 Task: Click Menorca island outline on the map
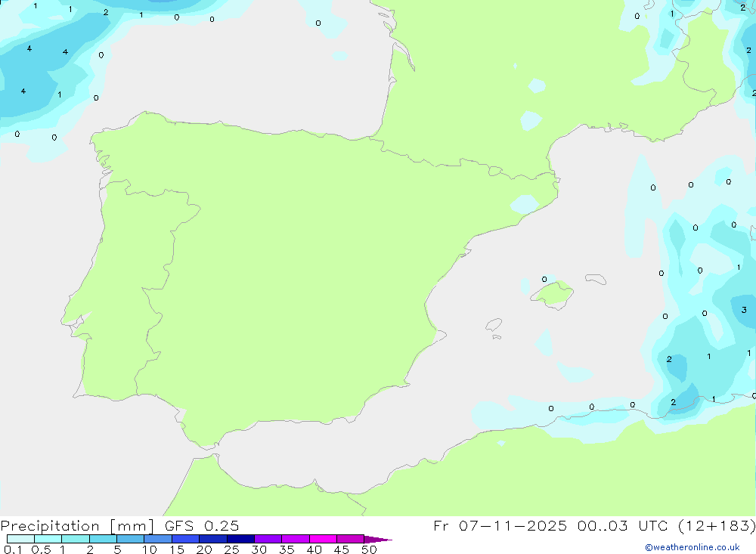click(x=596, y=279)
